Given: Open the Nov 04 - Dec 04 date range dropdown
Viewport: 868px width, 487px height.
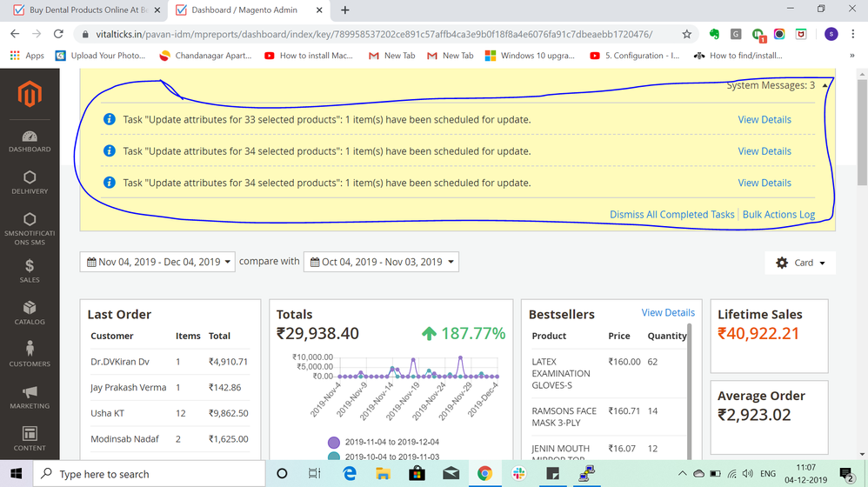Looking at the screenshot, I should 157,262.
